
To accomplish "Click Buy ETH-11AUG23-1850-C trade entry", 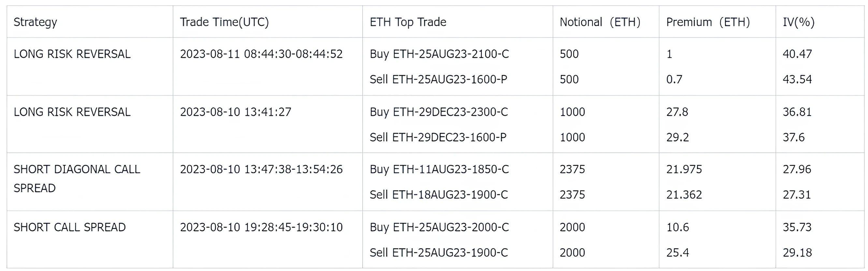I will [x=440, y=169].
